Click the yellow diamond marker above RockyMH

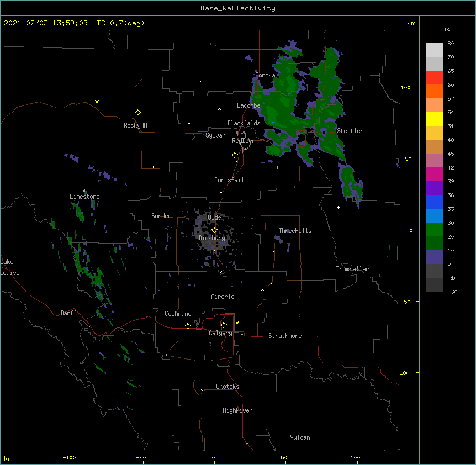(138, 113)
